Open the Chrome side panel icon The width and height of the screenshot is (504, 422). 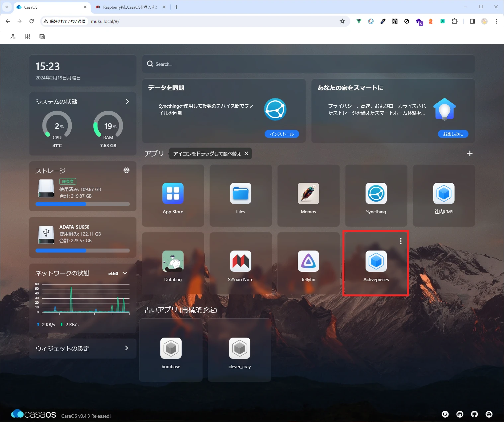[472, 21]
